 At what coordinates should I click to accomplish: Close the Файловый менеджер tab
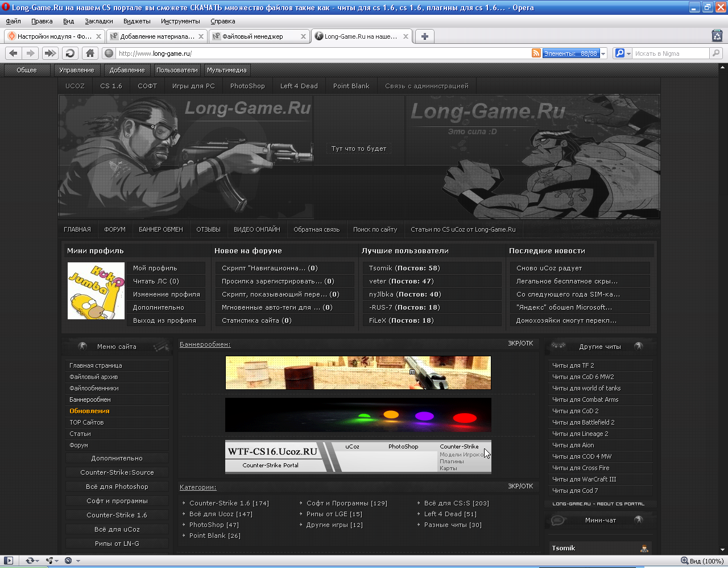(303, 36)
